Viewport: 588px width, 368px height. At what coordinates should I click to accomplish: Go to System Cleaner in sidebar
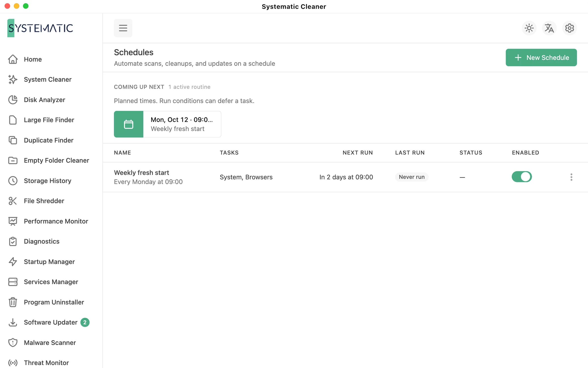pyautogui.click(x=48, y=79)
